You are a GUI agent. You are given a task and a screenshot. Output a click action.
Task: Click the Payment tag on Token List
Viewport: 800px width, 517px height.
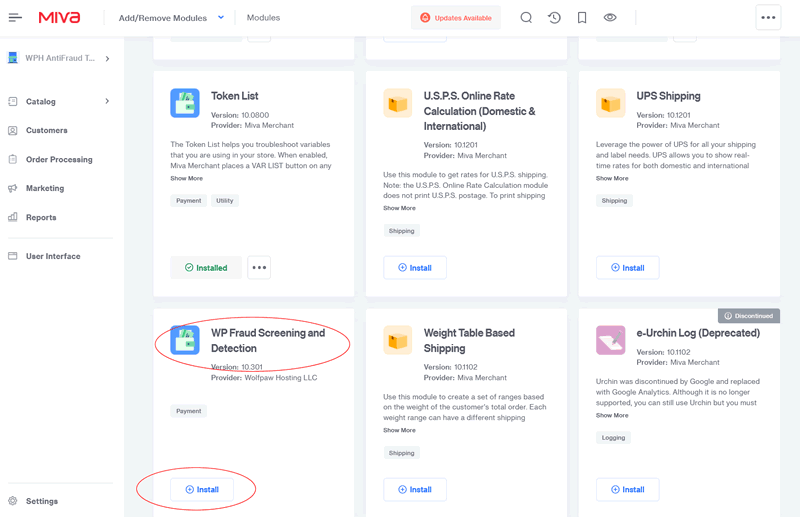click(x=189, y=201)
